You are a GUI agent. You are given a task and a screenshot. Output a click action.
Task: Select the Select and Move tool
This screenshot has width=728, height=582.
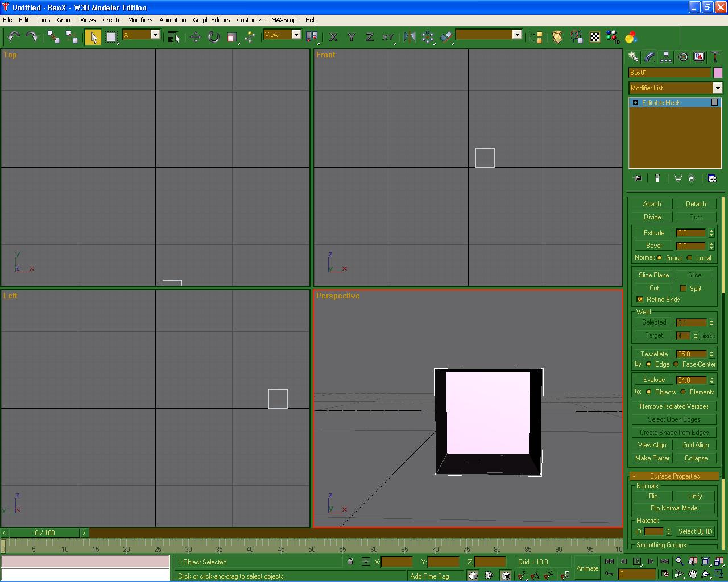pyautogui.click(x=195, y=37)
